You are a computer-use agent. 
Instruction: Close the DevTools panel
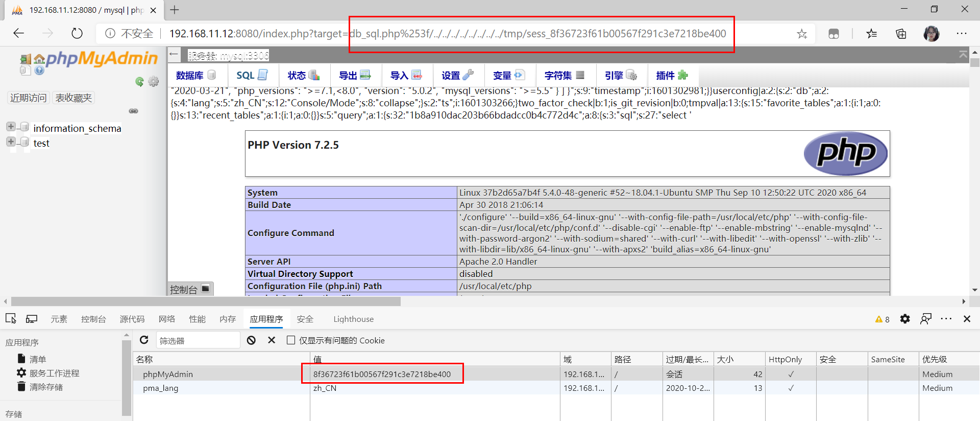coord(967,319)
